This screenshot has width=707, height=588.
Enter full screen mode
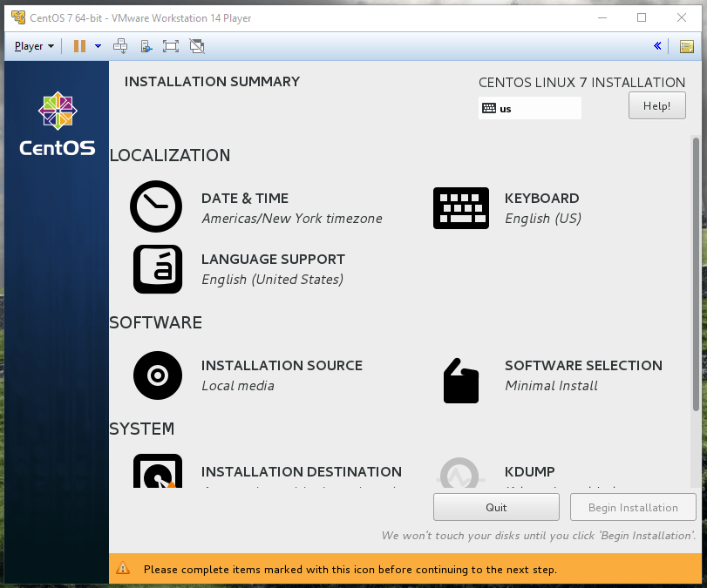171,46
